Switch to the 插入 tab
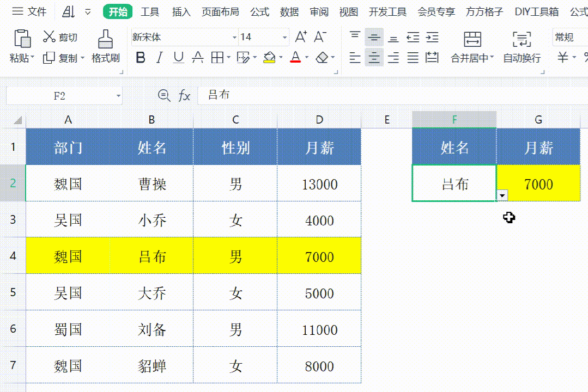The height and width of the screenshot is (392, 588). pos(181,12)
